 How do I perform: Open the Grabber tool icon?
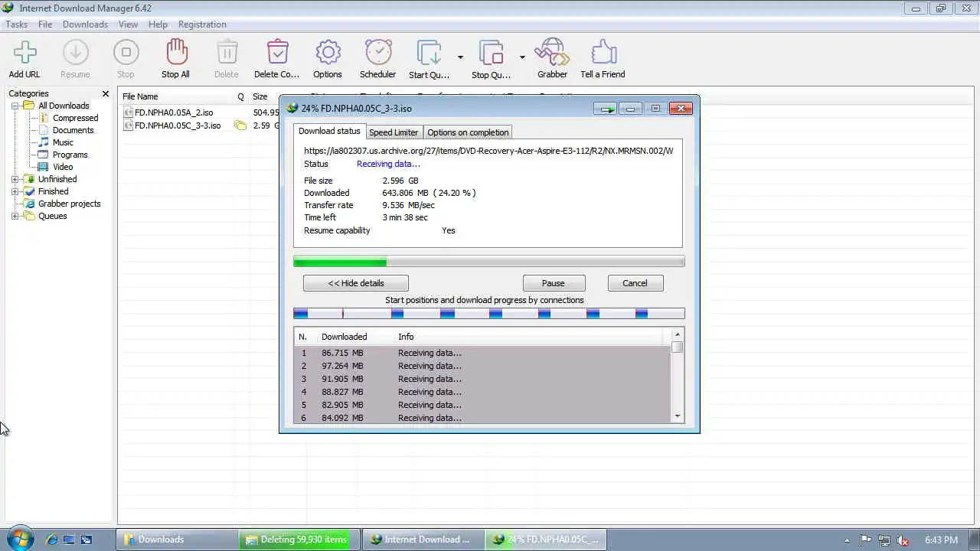pyautogui.click(x=552, y=59)
